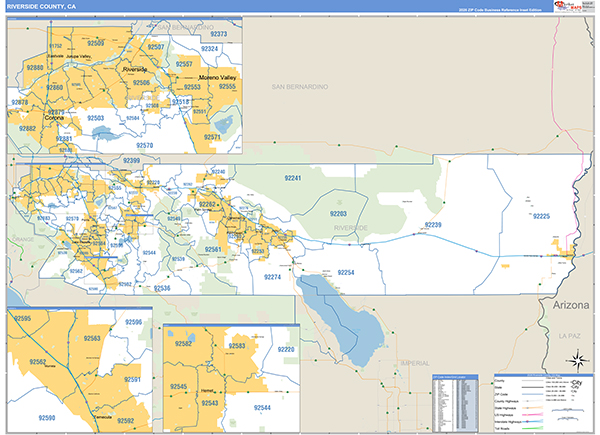Click ZIP code 92239 on the main map
Image resolution: width=600 pixels, height=435 pixels.
pos(433,225)
